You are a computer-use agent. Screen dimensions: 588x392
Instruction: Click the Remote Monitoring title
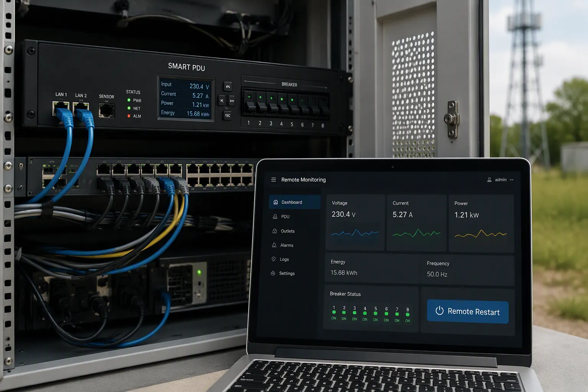(303, 180)
